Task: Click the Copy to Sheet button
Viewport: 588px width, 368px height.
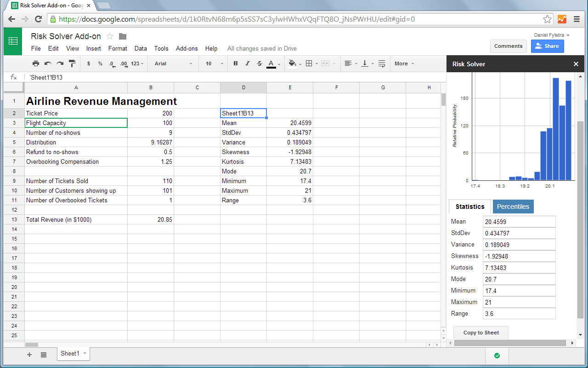Action: 481,333
